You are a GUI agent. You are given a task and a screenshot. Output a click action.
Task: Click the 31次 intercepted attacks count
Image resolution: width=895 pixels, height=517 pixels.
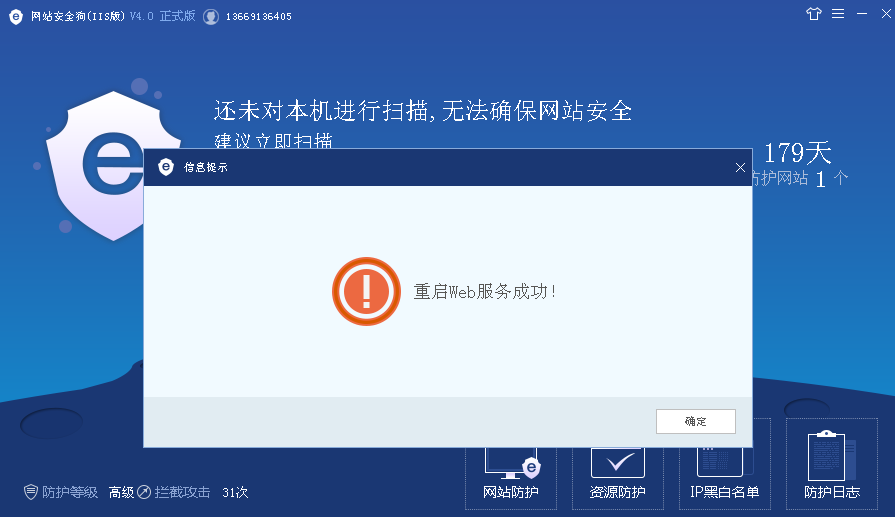pos(235,492)
